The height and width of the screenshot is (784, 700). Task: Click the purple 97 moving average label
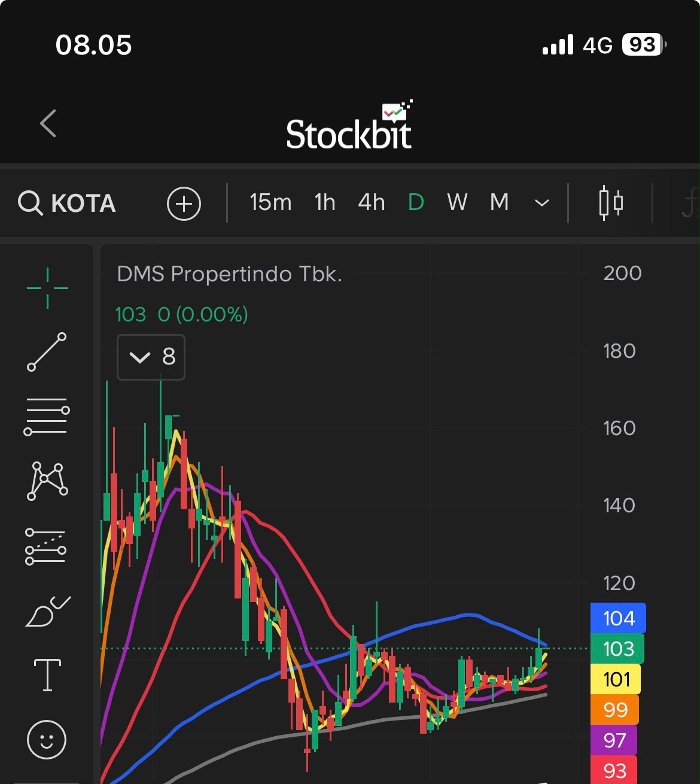614,740
